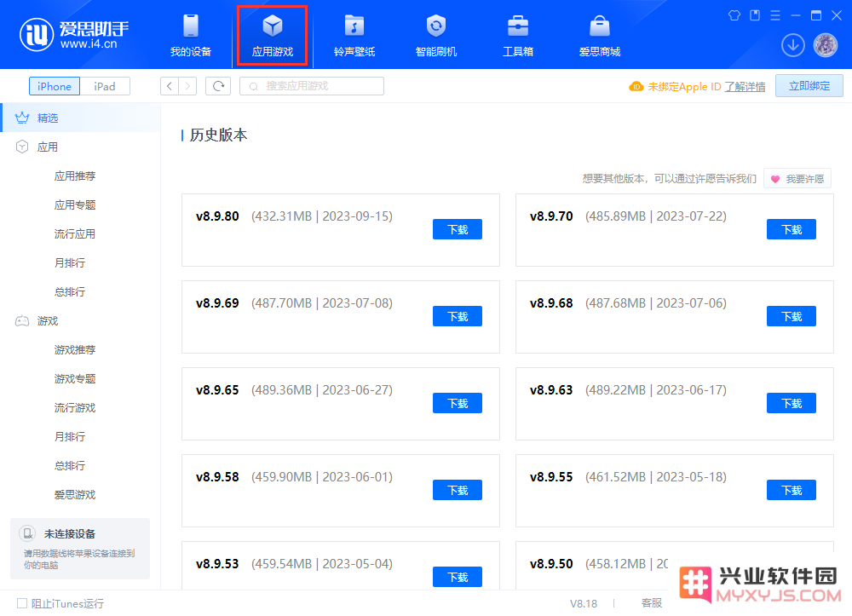
Task: Open the 应用游戏 cube icon
Action: pyautogui.click(x=273, y=26)
